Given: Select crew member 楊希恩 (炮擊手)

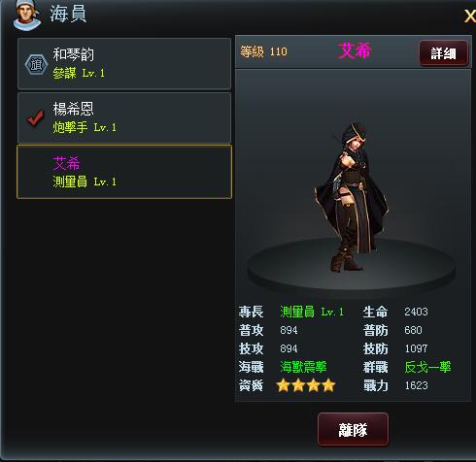Looking at the screenshot, I should [x=124, y=117].
